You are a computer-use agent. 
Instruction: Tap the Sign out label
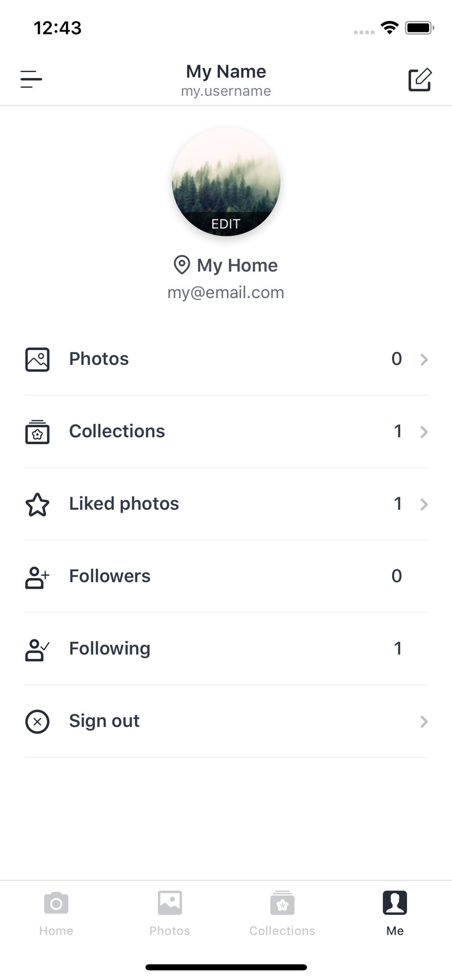pyautogui.click(x=104, y=721)
